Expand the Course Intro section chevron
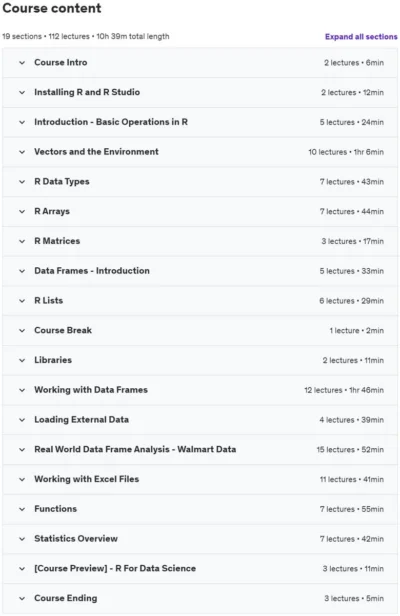 pyautogui.click(x=22, y=62)
